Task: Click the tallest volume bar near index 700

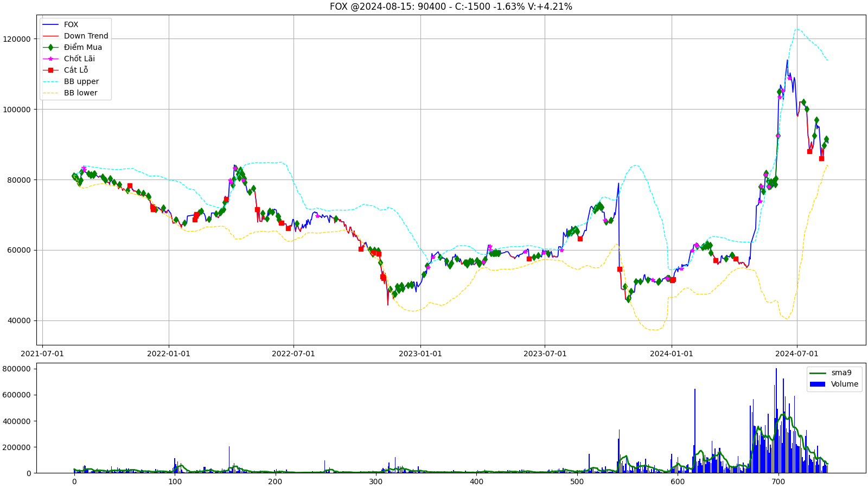Action: 776,421
